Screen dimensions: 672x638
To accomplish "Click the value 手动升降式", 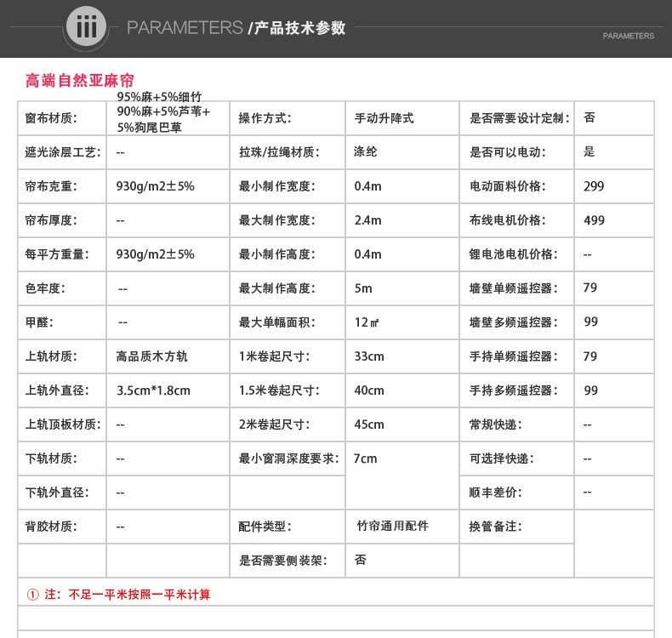I will pyautogui.click(x=384, y=118).
